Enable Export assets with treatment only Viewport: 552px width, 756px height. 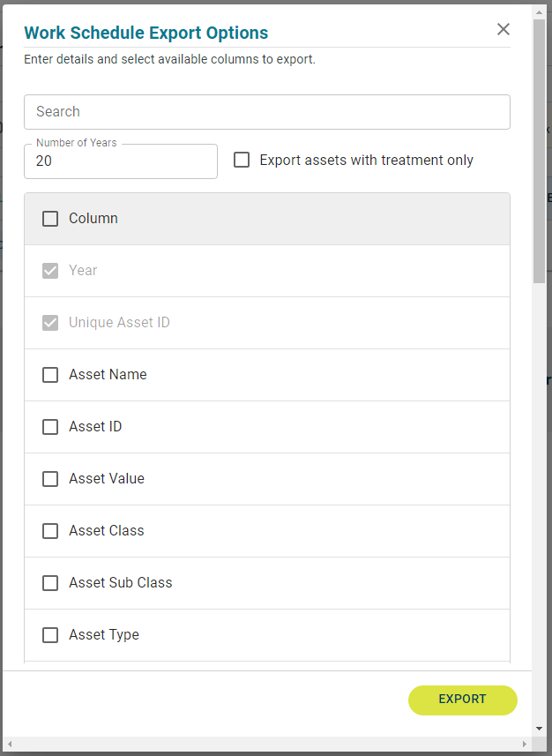coord(242,161)
